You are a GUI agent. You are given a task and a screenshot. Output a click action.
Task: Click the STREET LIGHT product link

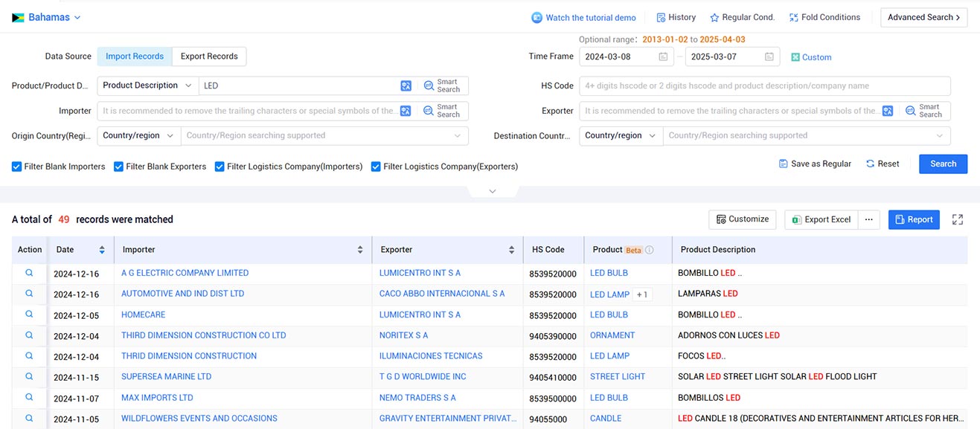pos(618,377)
